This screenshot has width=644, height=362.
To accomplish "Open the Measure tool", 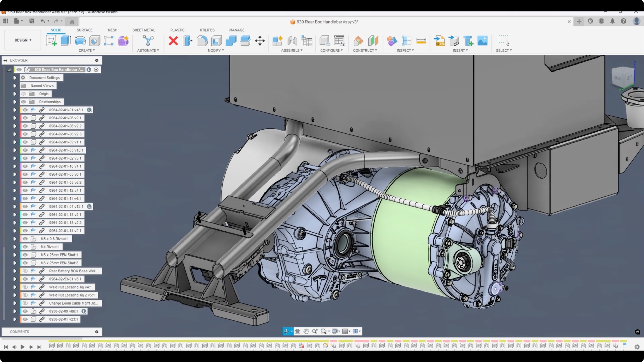I will click(421, 41).
